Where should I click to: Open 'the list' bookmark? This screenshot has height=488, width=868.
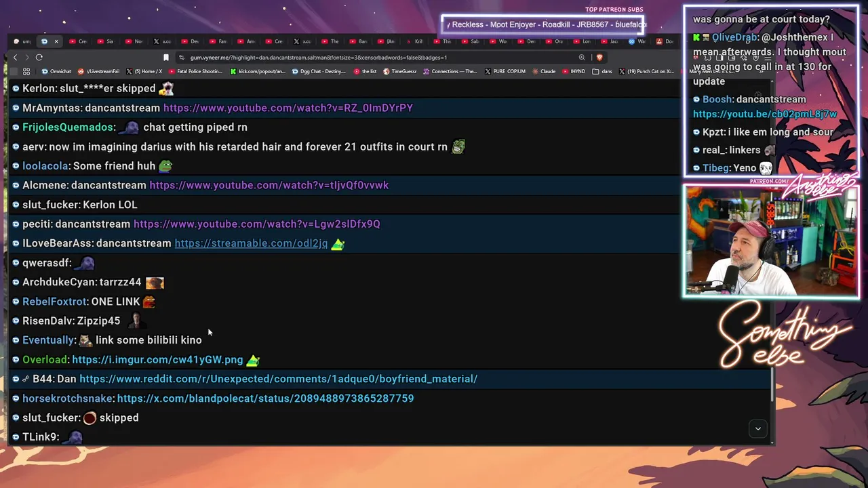tap(365, 71)
